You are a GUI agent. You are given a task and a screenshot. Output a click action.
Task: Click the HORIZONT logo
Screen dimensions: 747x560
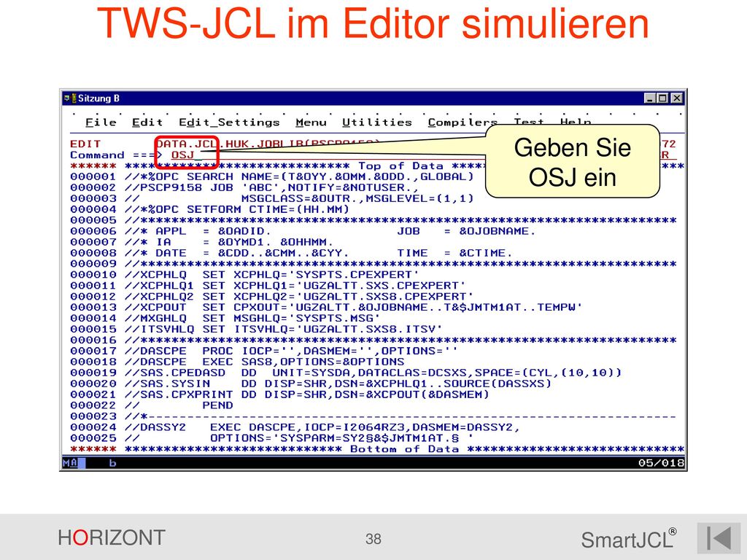[112, 538]
